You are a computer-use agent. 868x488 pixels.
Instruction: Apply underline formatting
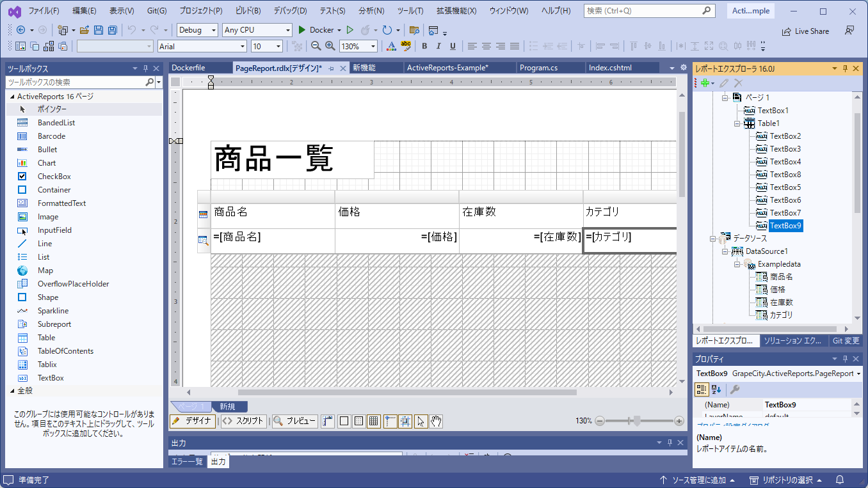[453, 46]
